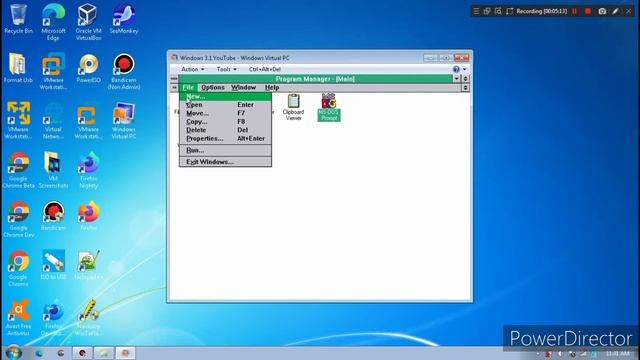The image size is (640, 360).
Task: Open the Windows Start button
Action: (13, 352)
